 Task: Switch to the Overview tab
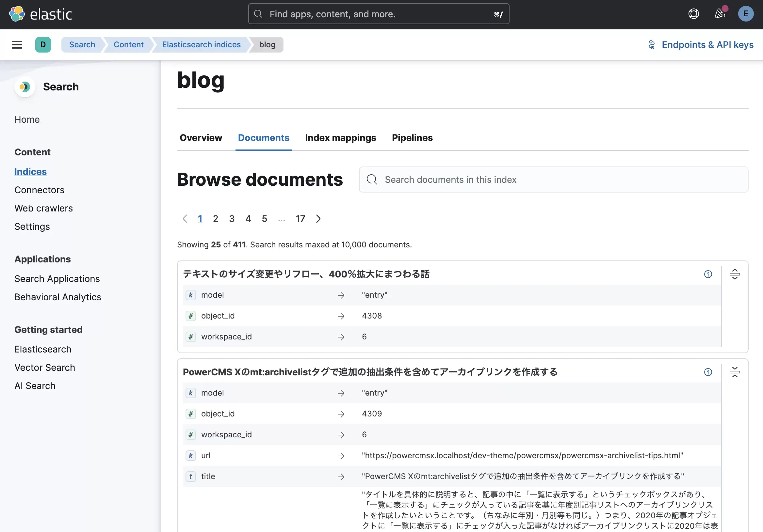(201, 138)
